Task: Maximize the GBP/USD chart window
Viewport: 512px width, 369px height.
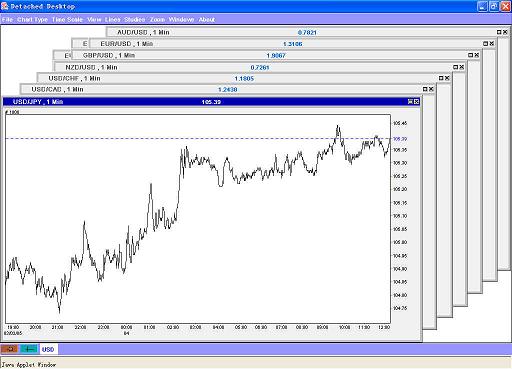Action: pyautogui.click(x=471, y=55)
